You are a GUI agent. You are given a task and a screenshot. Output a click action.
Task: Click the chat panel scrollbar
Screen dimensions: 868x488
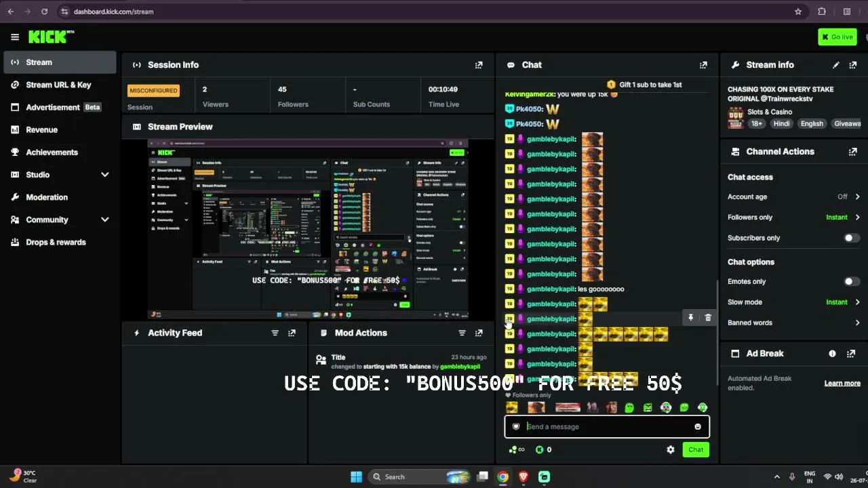(x=717, y=332)
